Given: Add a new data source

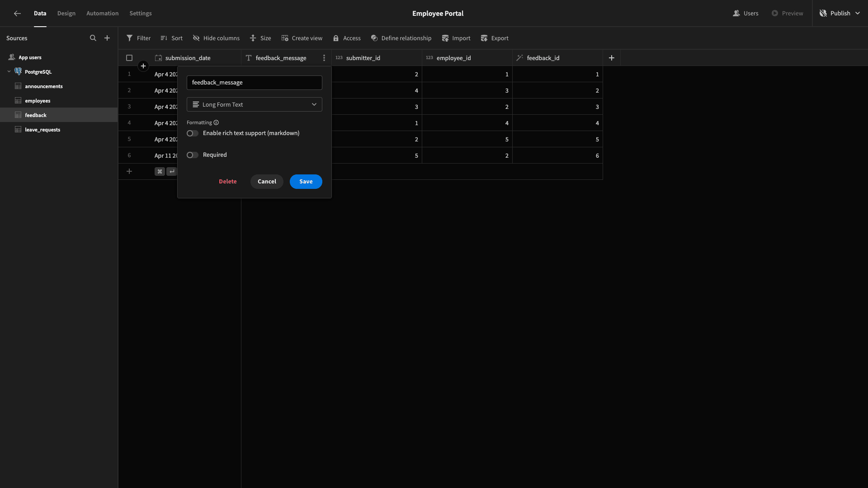Looking at the screenshot, I should 107,38.
